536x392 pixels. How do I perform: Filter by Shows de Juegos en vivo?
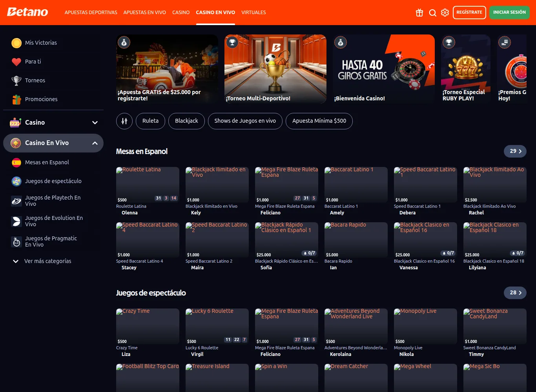point(245,121)
